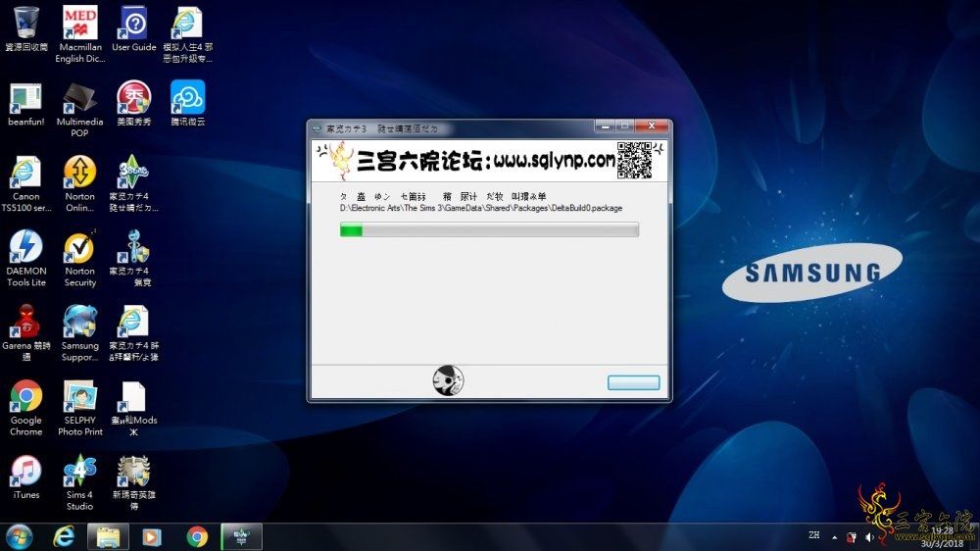
Task: Open Windows Explorer in the taskbar
Action: pos(108,536)
